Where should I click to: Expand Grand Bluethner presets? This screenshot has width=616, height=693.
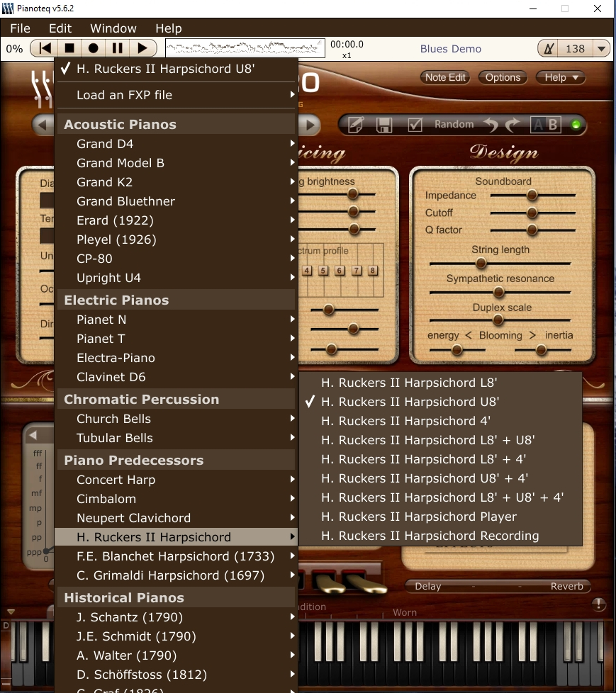pos(176,201)
